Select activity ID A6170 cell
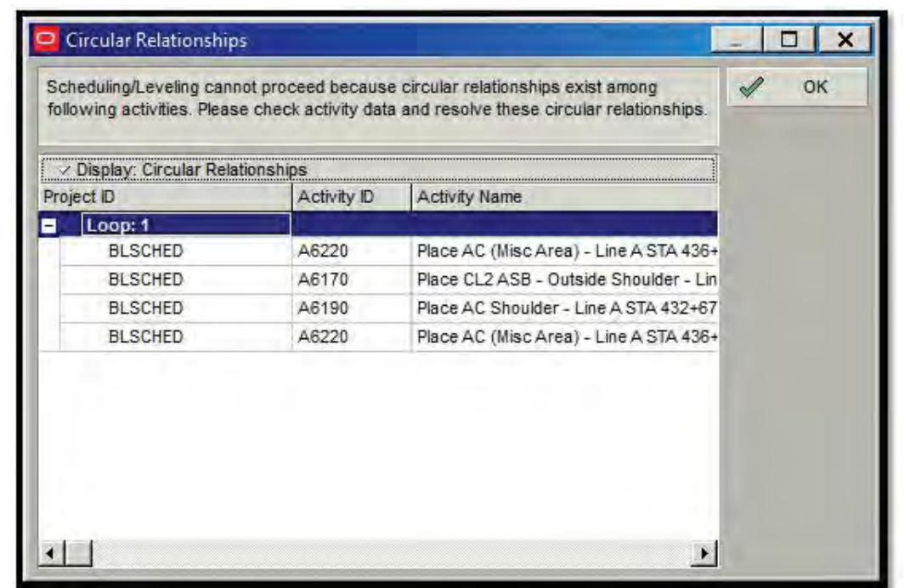 click(352, 280)
